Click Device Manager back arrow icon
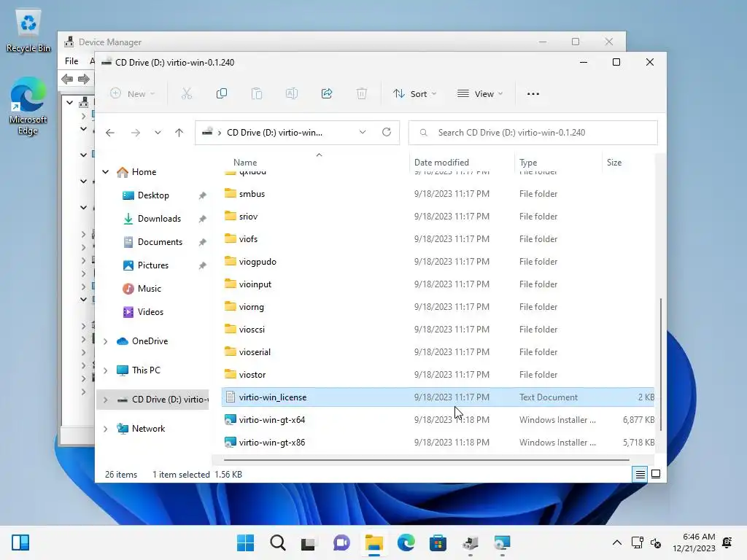747x560 pixels. click(67, 79)
